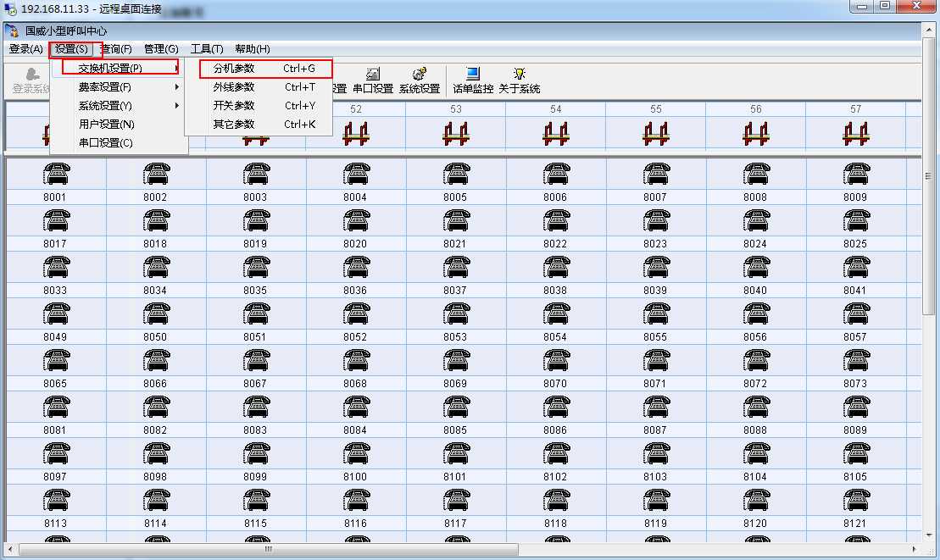Select extension 8023 phone icon
The height and width of the screenshot is (560, 940).
[656, 220]
